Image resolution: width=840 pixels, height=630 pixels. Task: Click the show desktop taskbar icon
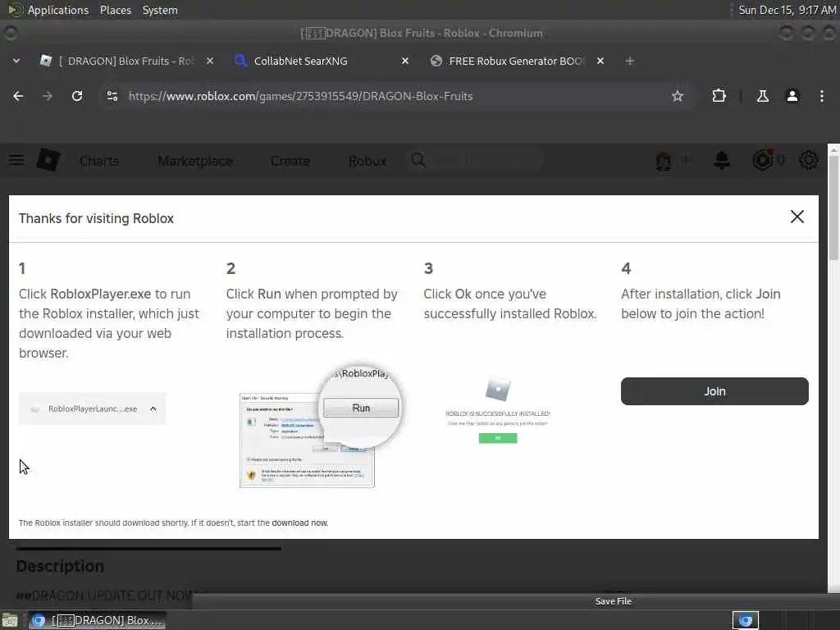[10, 620]
